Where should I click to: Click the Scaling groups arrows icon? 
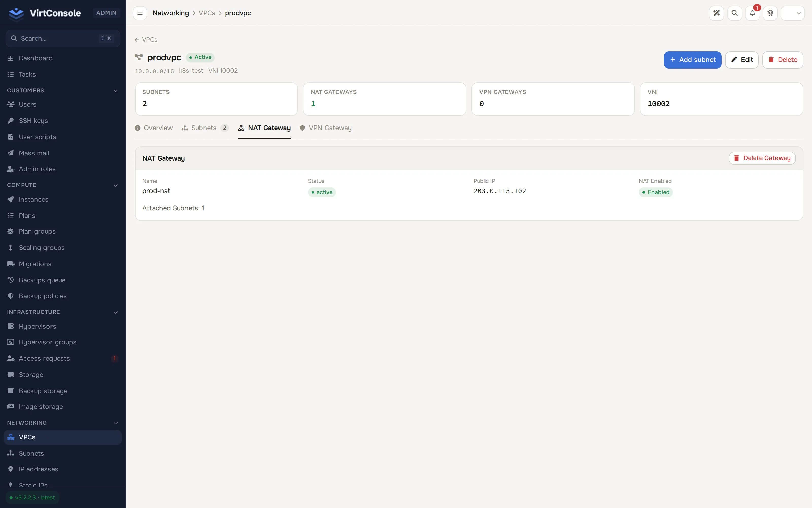pos(11,248)
